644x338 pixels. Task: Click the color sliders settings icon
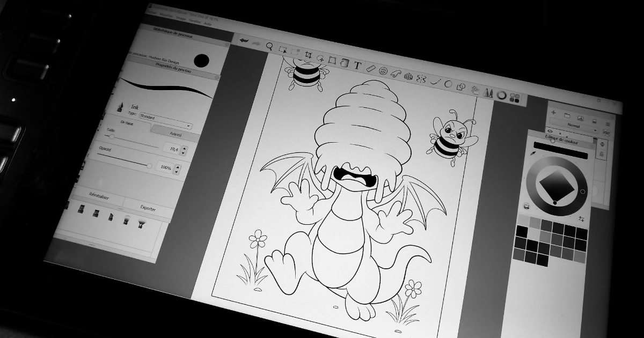pos(581,219)
